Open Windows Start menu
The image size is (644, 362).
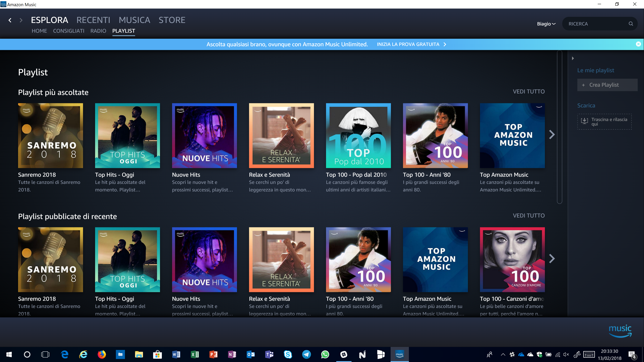9,354
